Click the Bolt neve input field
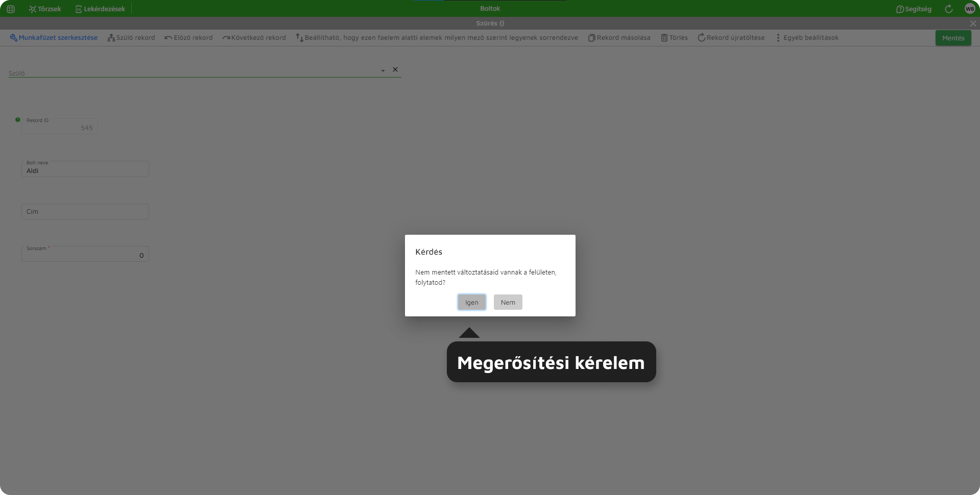This screenshot has width=980, height=495. click(85, 169)
